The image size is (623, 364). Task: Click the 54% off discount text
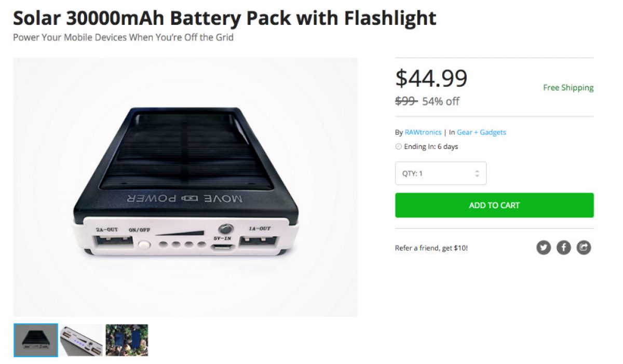tap(441, 101)
